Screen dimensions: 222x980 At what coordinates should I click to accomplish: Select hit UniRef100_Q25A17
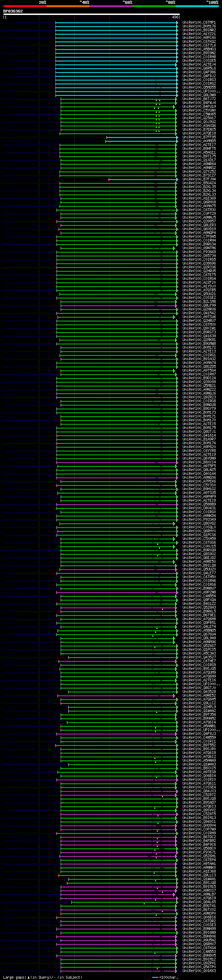[x=199, y=118]
